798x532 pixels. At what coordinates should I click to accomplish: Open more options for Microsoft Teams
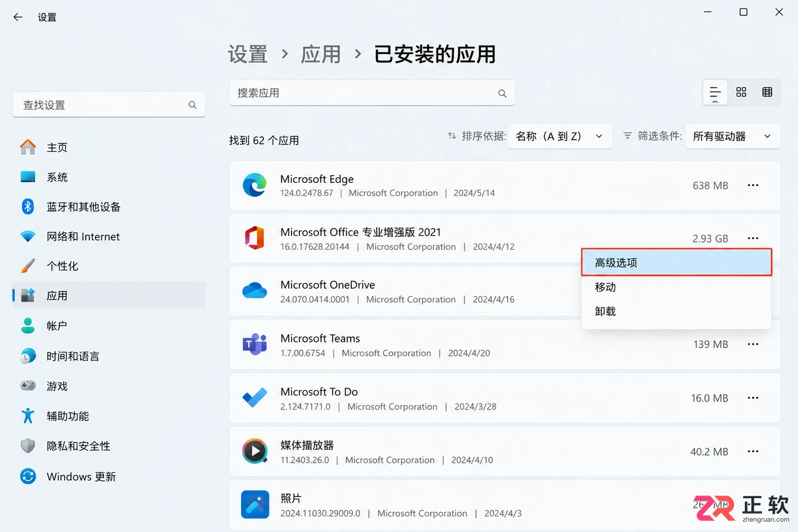[x=753, y=344]
